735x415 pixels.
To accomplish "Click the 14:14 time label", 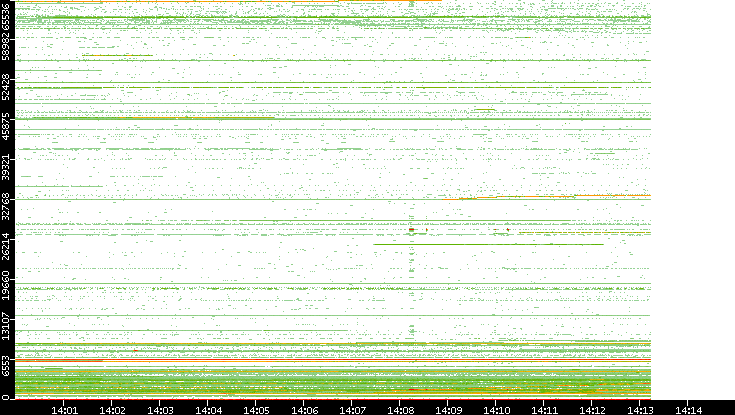I will click(689, 409).
